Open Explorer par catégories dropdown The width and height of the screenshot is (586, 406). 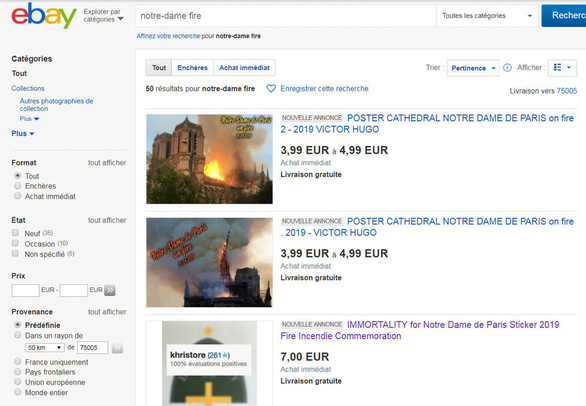pos(104,15)
